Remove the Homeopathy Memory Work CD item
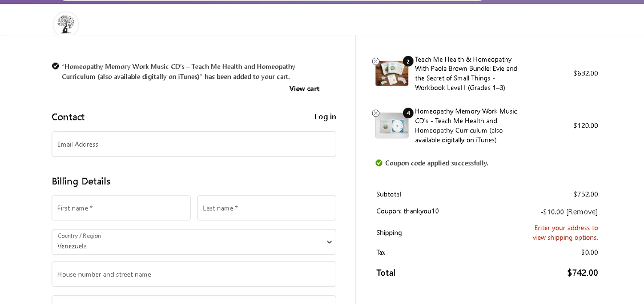The height and width of the screenshot is (304, 644). [376, 113]
